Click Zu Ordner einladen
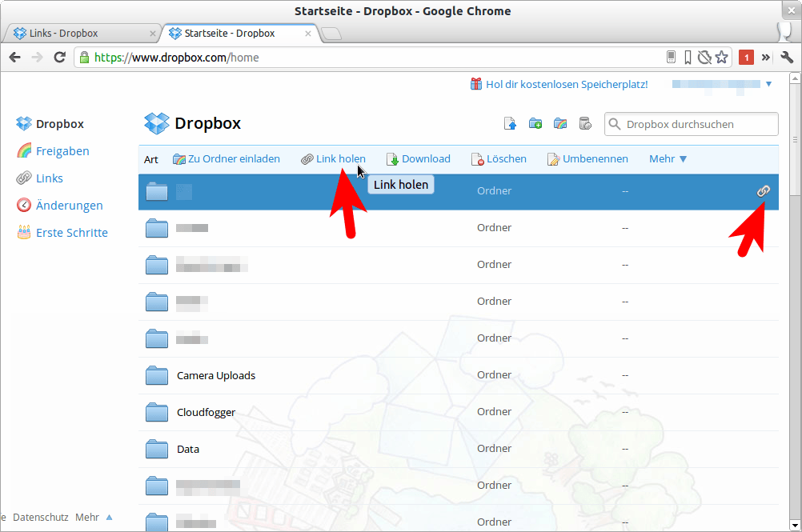Image resolution: width=802 pixels, height=532 pixels. click(x=226, y=159)
